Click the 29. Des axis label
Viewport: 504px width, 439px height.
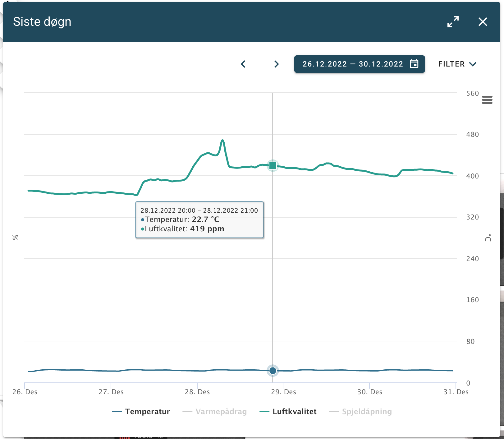283,392
